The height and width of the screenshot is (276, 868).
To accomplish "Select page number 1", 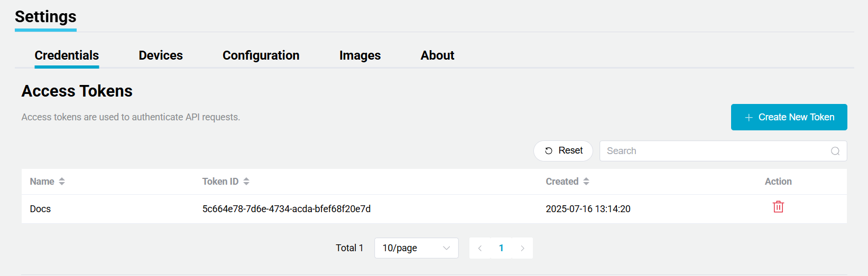I will click(x=501, y=248).
